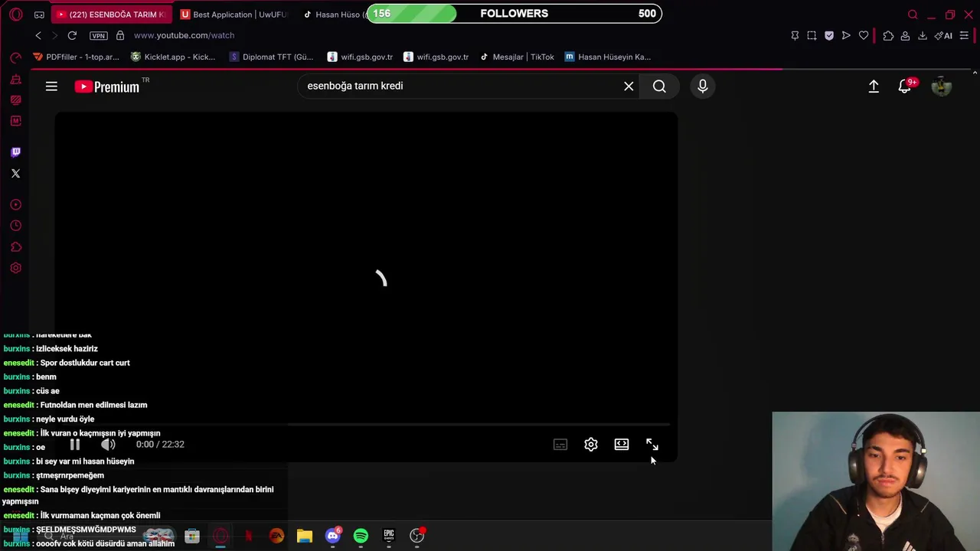
Task: Start voice search with the microphone
Action: [702, 86]
